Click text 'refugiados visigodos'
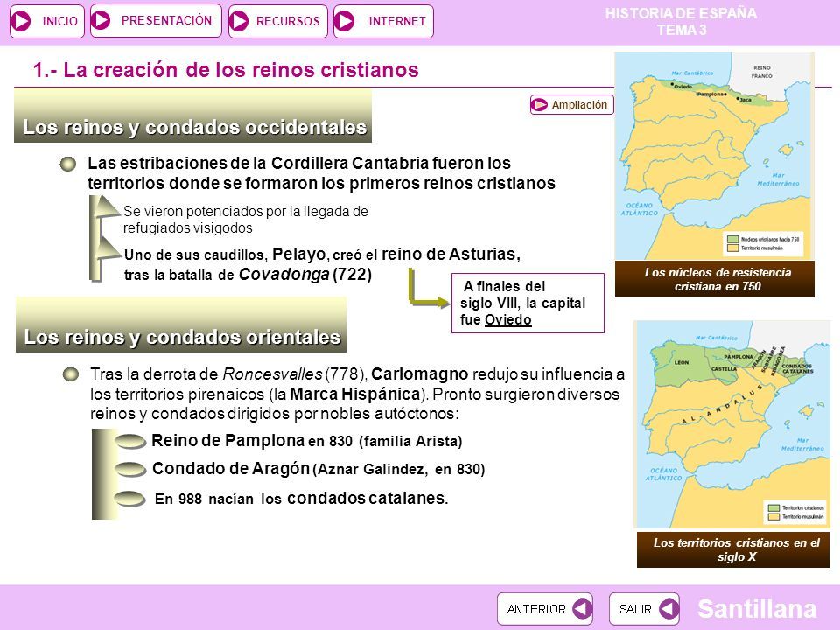The height and width of the screenshot is (630, 840). (x=187, y=228)
